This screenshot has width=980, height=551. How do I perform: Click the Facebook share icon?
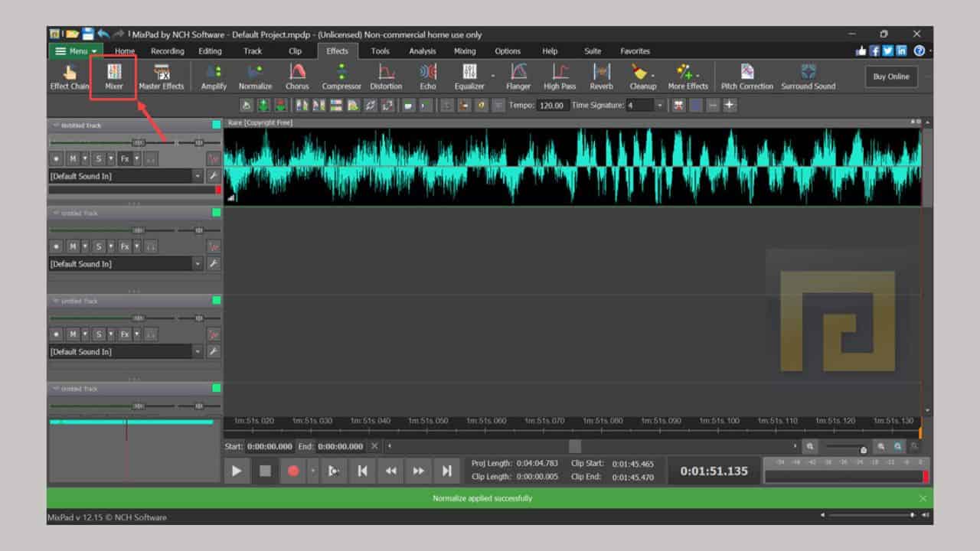875,51
